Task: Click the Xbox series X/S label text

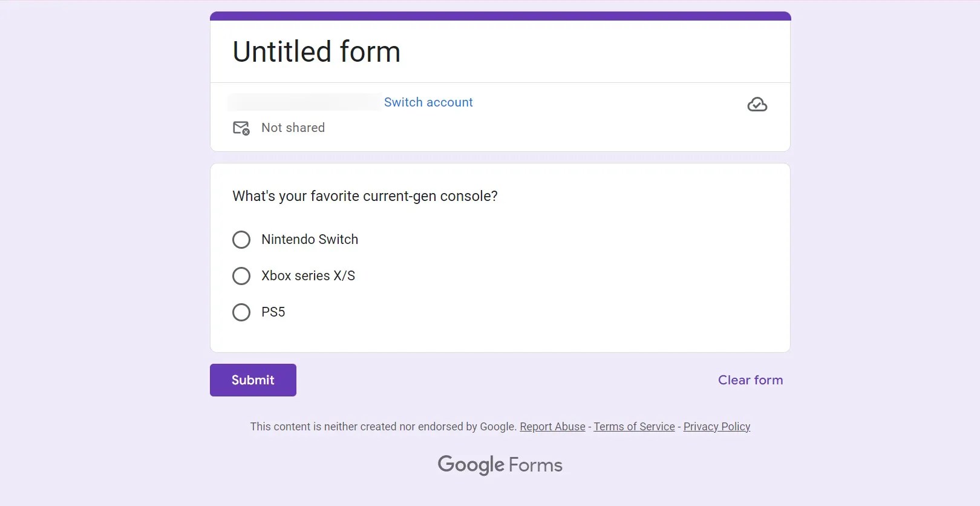Action: tap(308, 276)
